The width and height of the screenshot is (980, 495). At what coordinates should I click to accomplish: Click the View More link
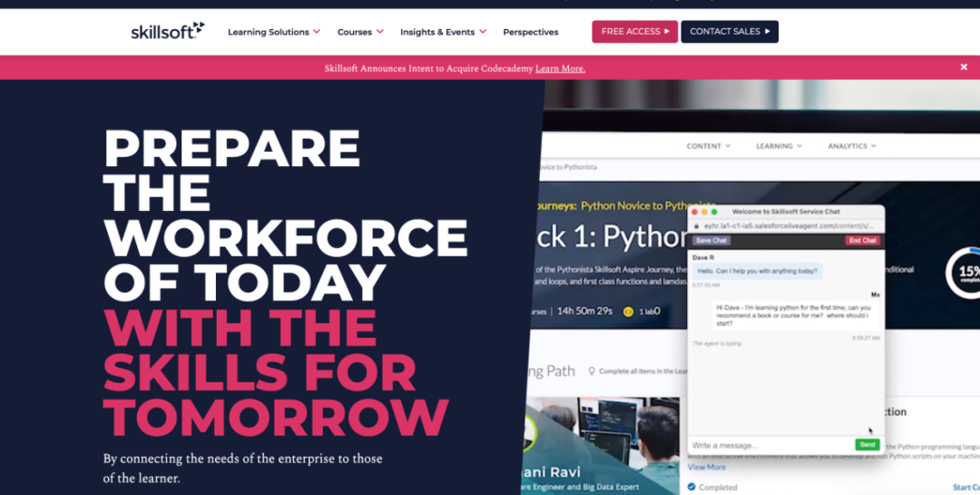coord(707,467)
